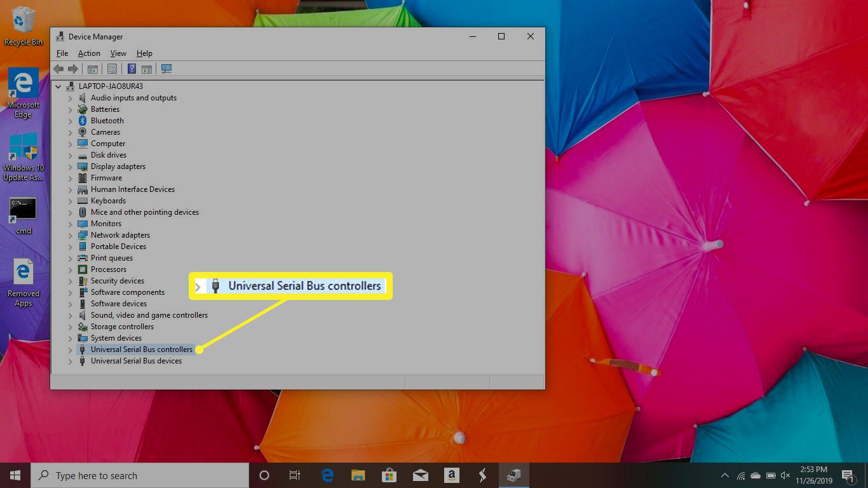Open the File menu

[x=62, y=53]
